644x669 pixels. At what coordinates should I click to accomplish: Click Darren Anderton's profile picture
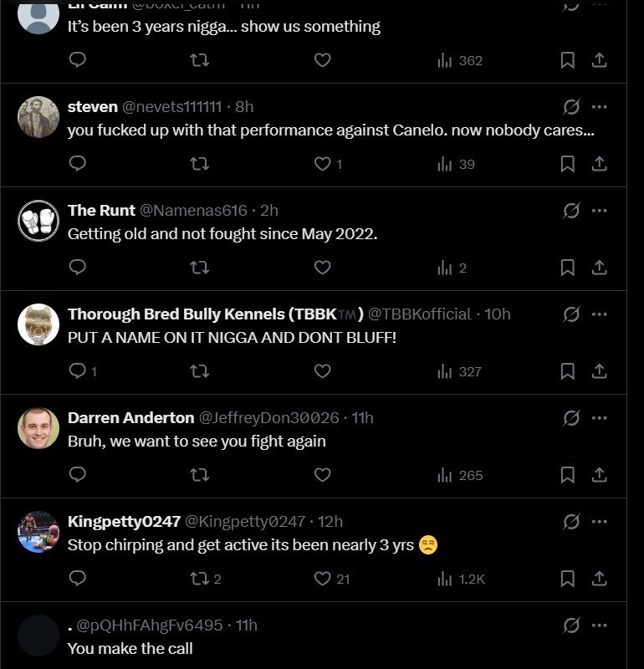pos(38,428)
